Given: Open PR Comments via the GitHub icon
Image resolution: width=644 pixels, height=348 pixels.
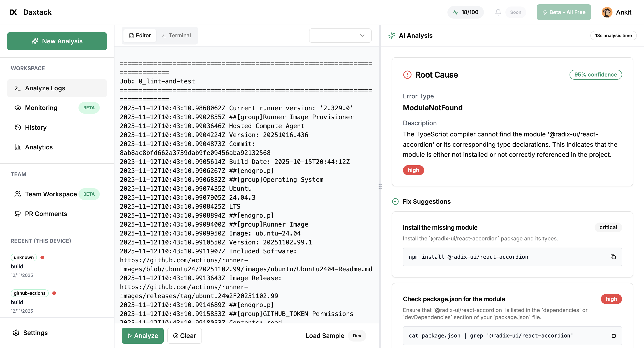Looking at the screenshot, I should click(18, 214).
